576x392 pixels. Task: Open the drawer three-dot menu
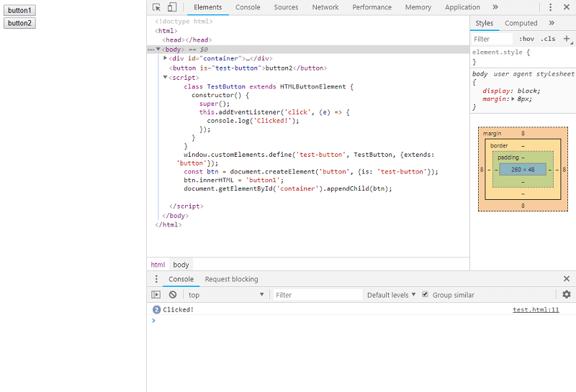point(156,279)
